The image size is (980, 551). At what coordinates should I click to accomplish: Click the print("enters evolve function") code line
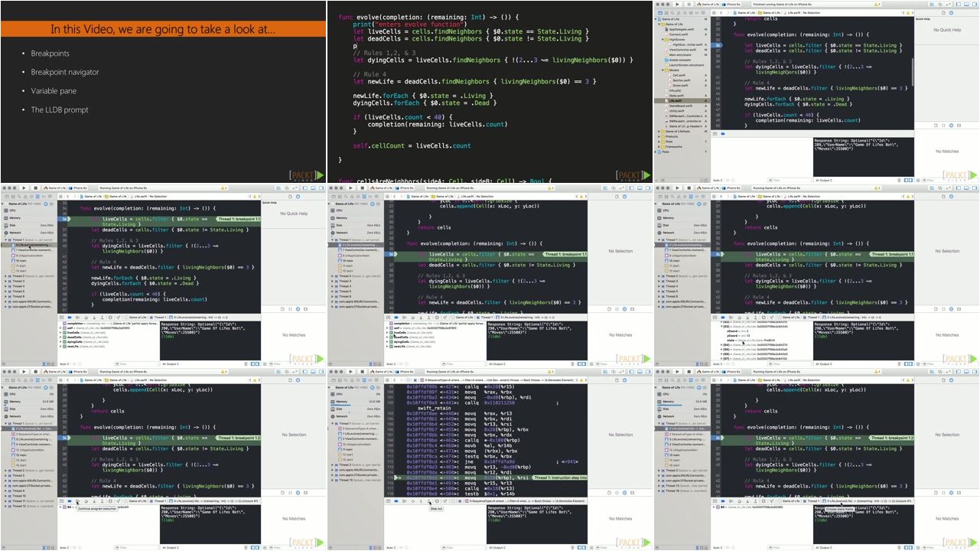(409, 24)
